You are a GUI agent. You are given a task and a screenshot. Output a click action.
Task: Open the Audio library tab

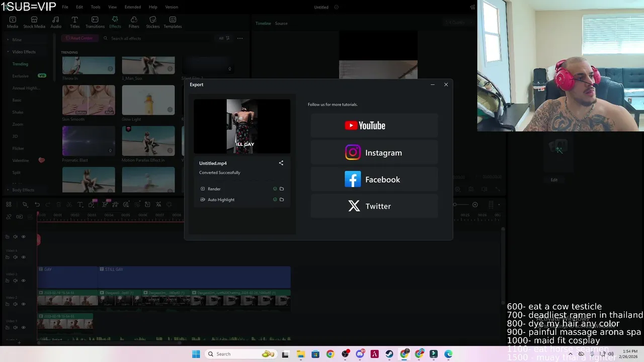click(x=56, y=22)
